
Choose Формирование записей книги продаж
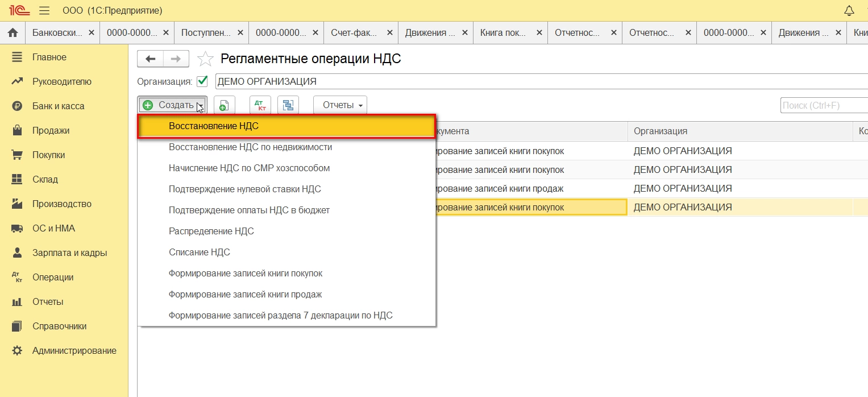pyautogui.click(x=245, y=294)
